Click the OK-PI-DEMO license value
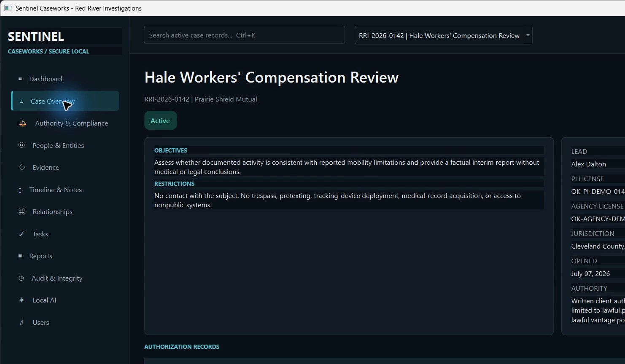625x364 pixels. click(x=598, y=191)
